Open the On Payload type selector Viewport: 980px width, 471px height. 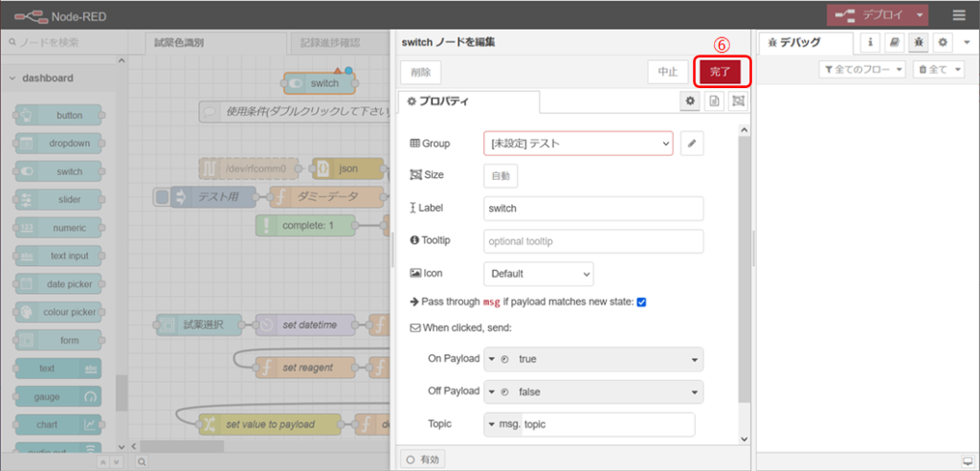[x=500, y=359]
